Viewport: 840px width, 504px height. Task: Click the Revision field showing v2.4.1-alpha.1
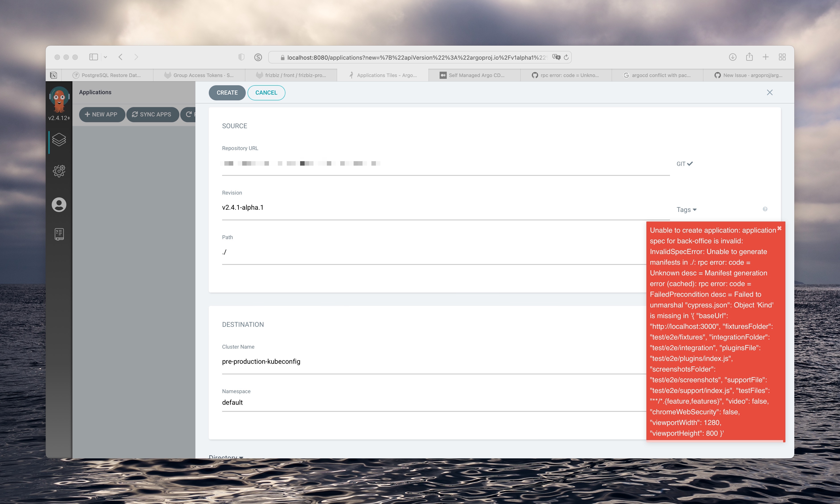[446, 207]
